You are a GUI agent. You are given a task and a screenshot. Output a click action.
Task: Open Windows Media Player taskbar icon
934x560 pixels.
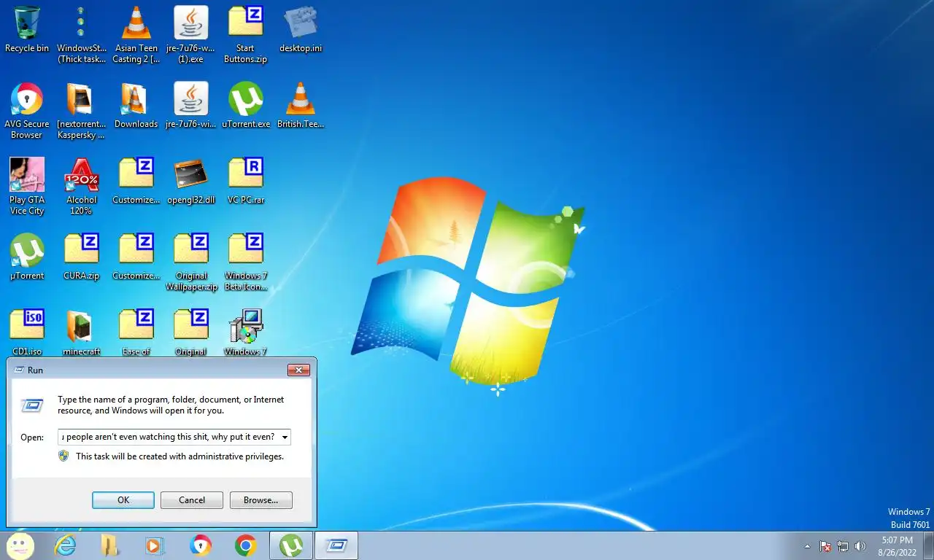(x=155, y=545)
